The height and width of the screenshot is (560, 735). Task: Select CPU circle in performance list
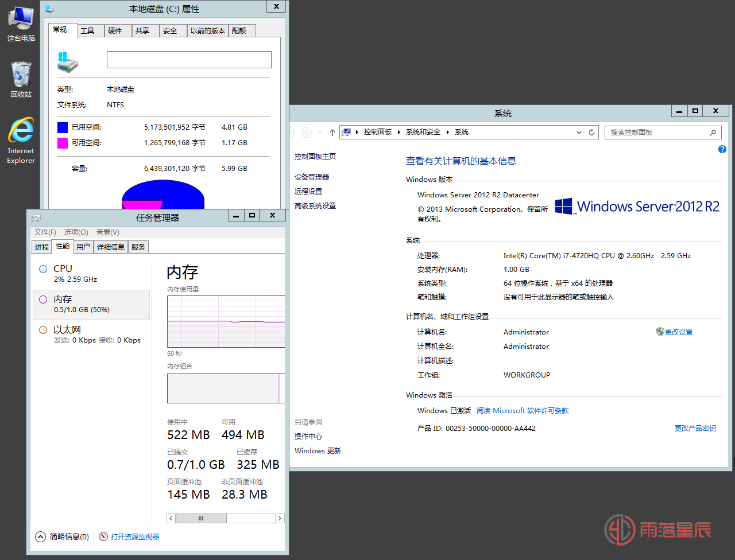(43, 269)
